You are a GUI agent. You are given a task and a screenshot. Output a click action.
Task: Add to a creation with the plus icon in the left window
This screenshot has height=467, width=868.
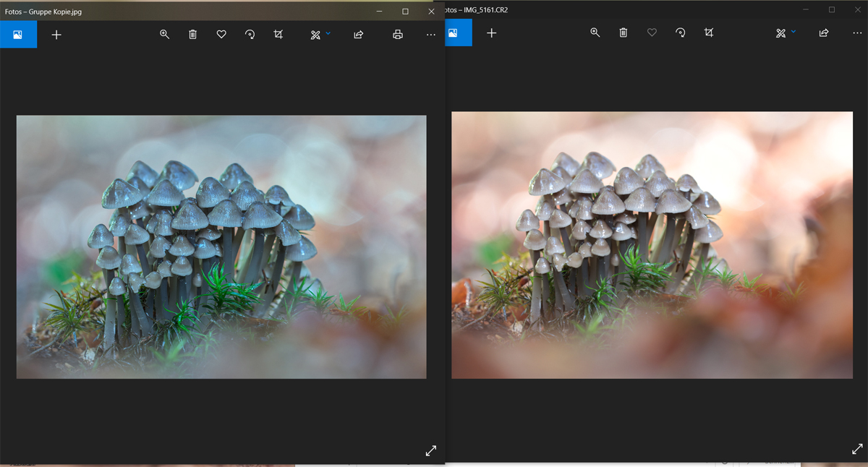click(x=56, y=34)
